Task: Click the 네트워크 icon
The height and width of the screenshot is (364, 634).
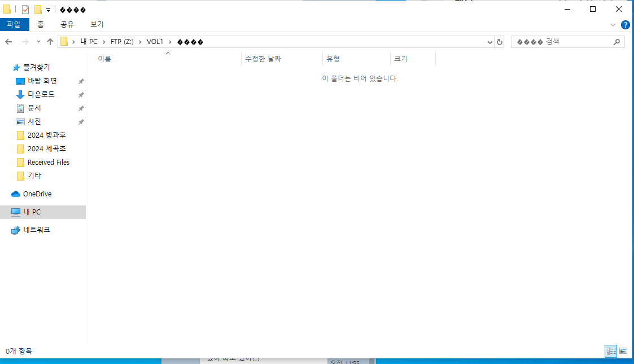Action: (16, 230)
